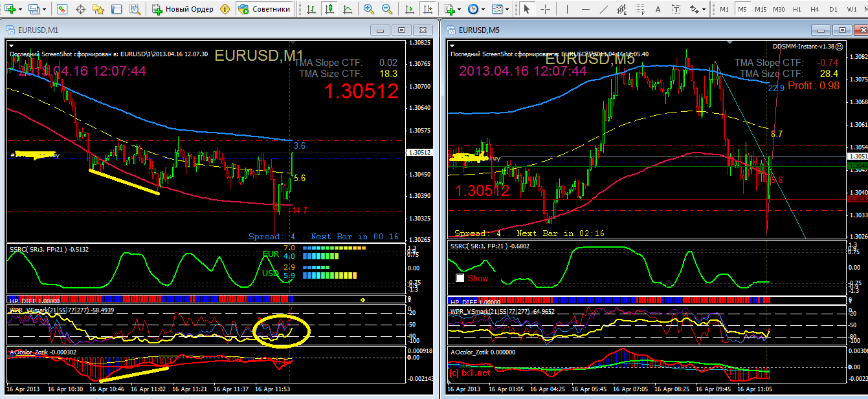868x399 pixels.
Task: Maximize the EURUSD,M1 chart window
Action: [x=402, y=30]
